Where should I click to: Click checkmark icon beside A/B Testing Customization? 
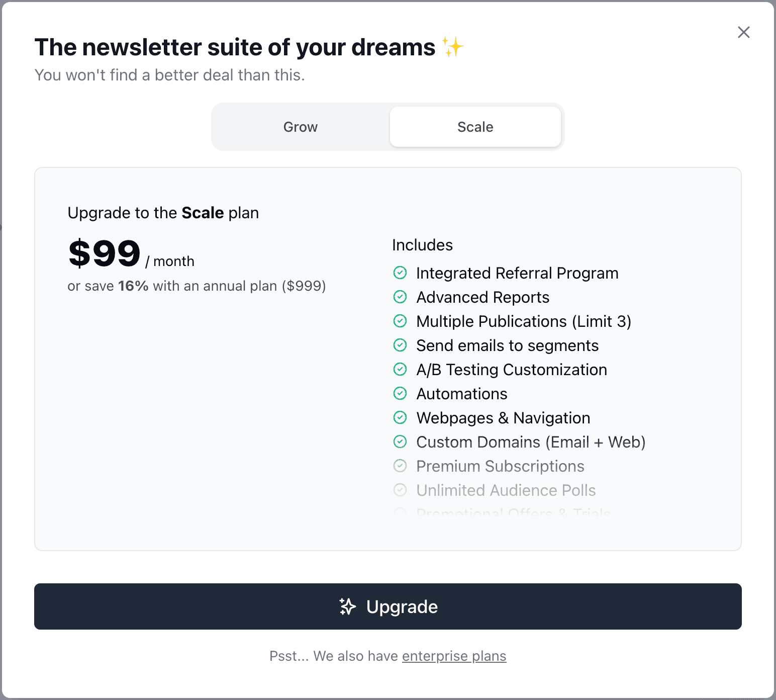point(400,369)
